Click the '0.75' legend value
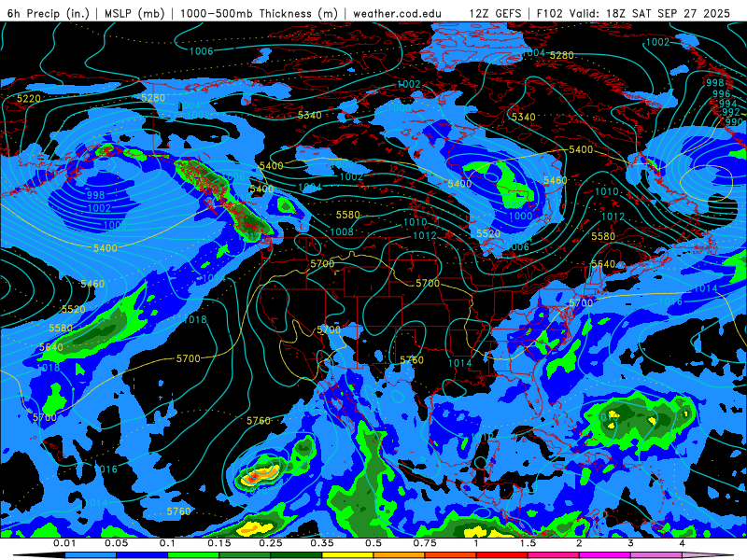Viewport: 747px width, 560px height. pyautogui.click(x=425, y=543)
